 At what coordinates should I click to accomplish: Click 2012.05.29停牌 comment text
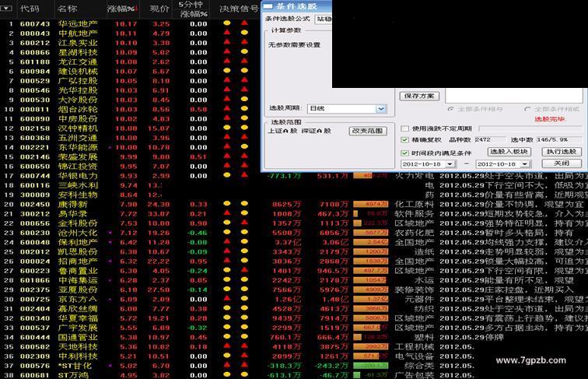point(471,337)
